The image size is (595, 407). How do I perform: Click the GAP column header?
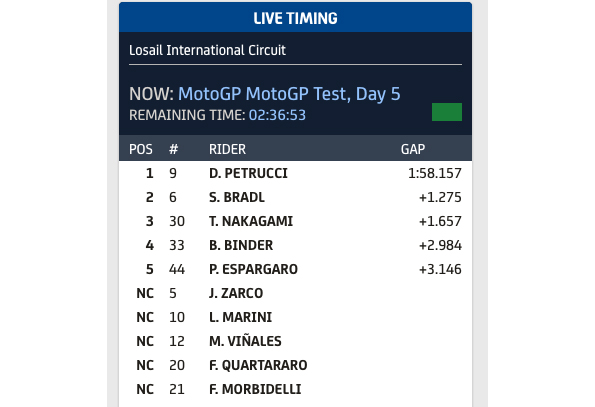point(413,149)
